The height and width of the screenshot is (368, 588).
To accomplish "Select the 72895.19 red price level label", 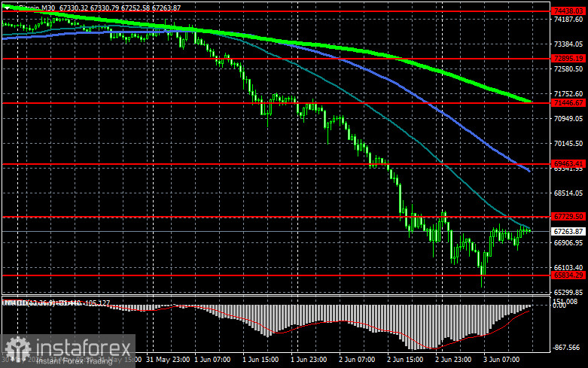I will point(569,59).
